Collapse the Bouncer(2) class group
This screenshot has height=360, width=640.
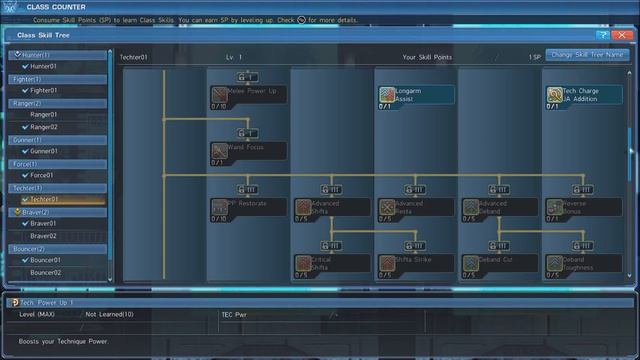[58, 249]
